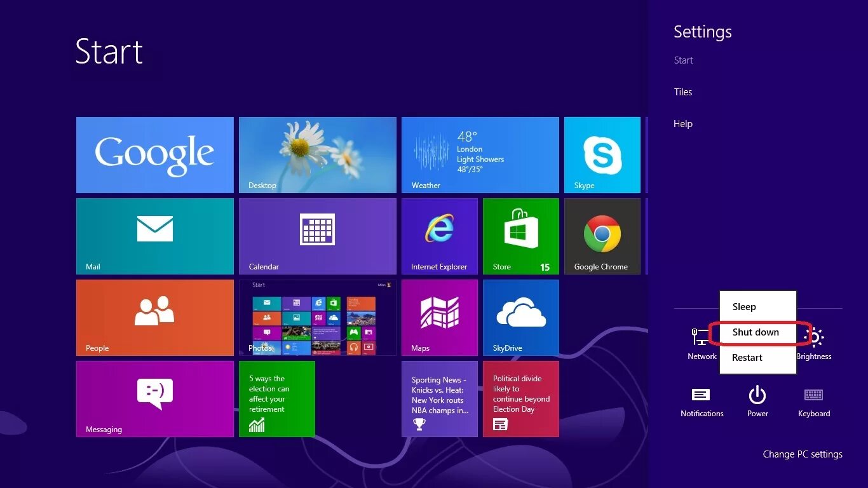Launch Google Chrome tile
Viewport: 868px width, 488px height.
[x=602, y=236]
